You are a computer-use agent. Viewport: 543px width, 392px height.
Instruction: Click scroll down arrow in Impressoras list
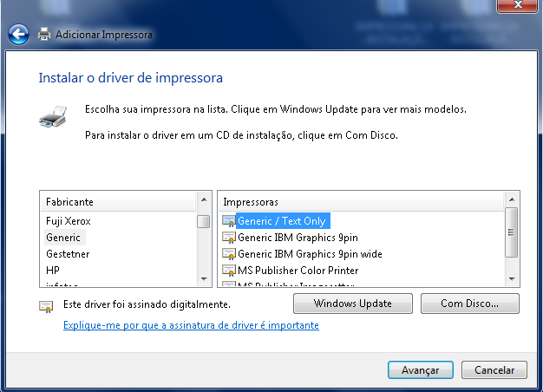coord(512,278)
